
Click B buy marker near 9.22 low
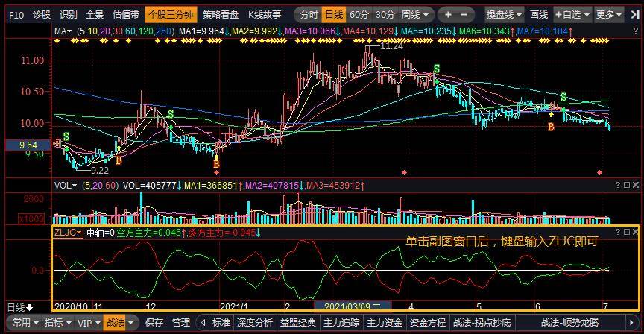[x=119, y=160]
